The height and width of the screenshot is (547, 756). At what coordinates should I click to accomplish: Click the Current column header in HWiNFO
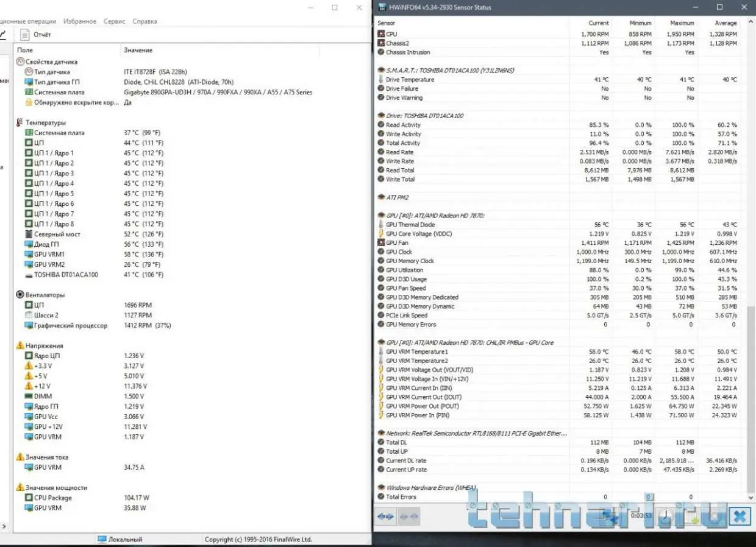(x=599, y=23)
